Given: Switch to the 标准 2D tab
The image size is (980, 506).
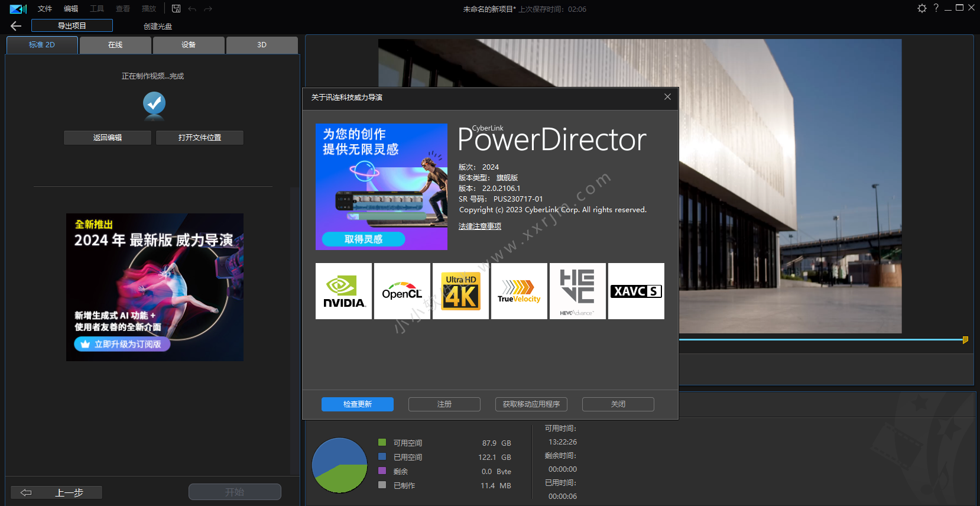Looking at the screenshot, I should 42,45.
